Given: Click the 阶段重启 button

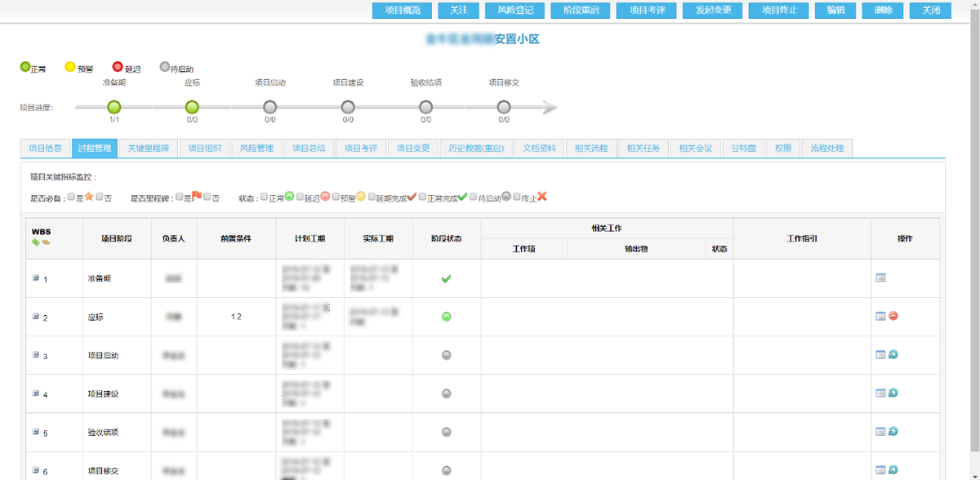Looking at the screenshot, I should 580,11.
